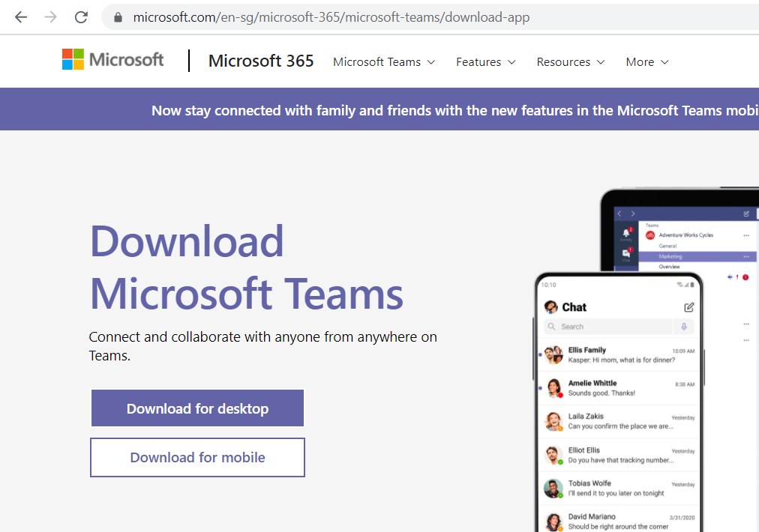Expand the Microsoft Teams nav dropdown
759x532 pixels.
tap(384, 62)
